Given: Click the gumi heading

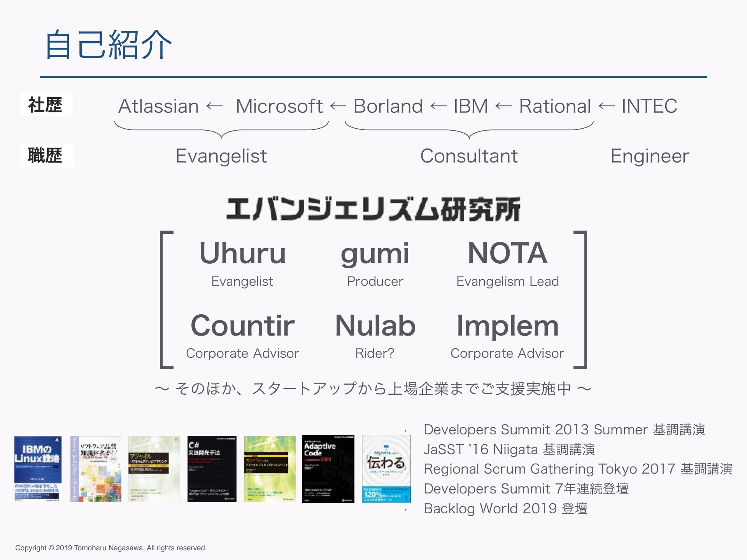Looking at the screenshot, I should (375, 255).
